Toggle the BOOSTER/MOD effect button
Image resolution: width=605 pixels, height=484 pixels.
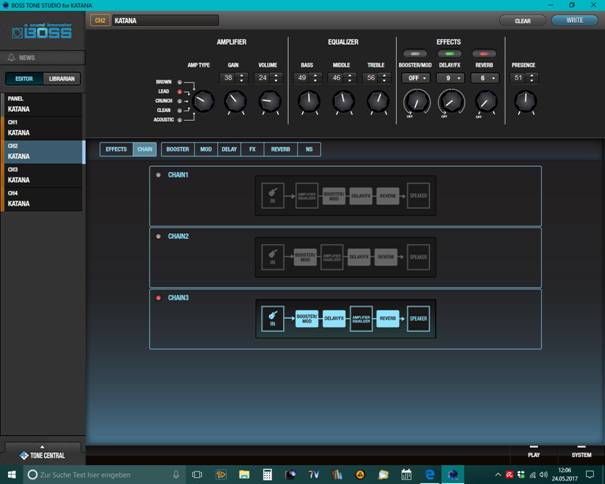pyautogui.click(x=415, y=54)
